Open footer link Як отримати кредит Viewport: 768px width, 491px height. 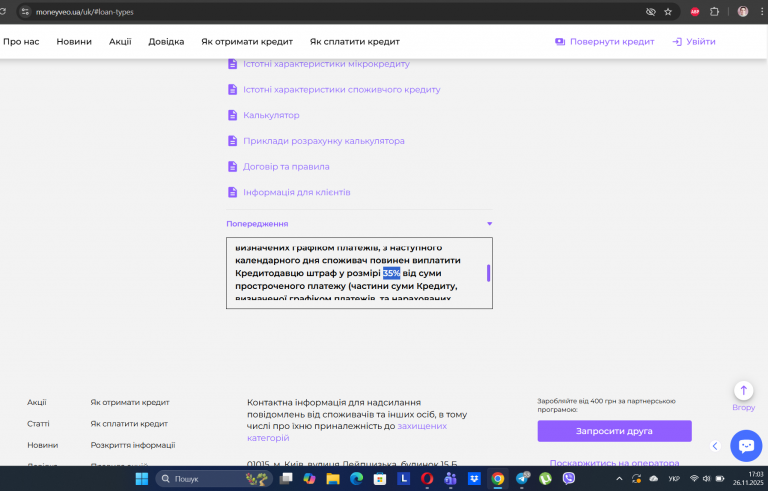pyautogui.click(x=130, y=402)
